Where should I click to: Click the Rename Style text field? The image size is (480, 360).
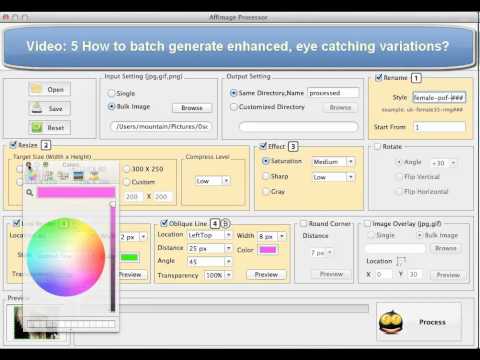(439, 98)
